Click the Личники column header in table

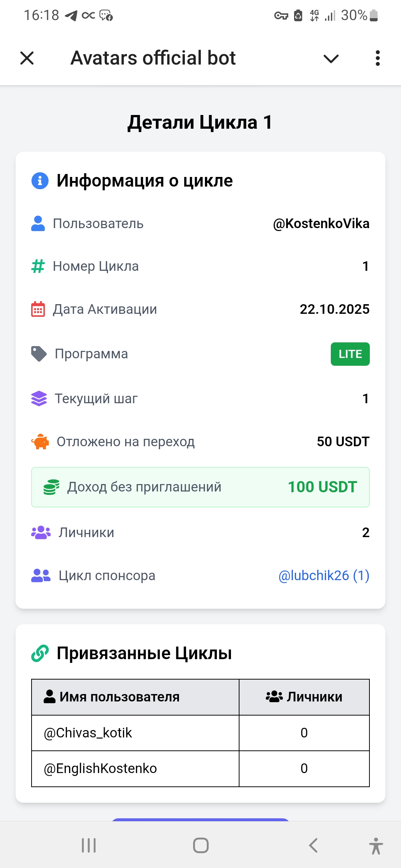[x=304, y=697]
